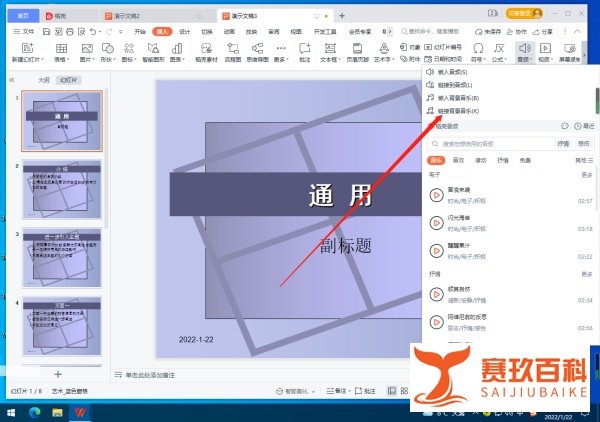Screen dimensions: 600x422
Task: Click the Collaborate (协作) button
Action: tap(517, 32)
